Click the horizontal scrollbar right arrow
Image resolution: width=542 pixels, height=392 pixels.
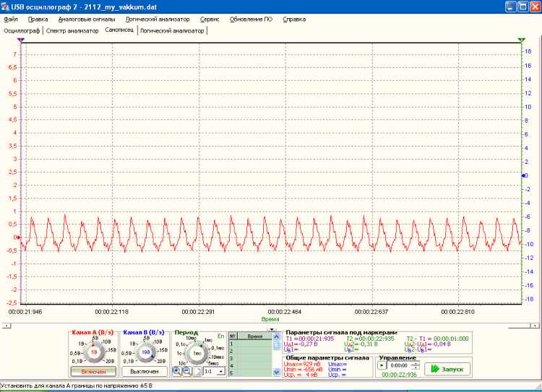535,326
